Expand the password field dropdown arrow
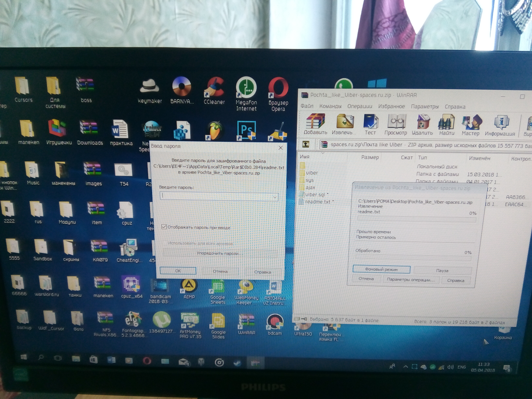Screen dimensions: 532x399 pyautogui.click(x=275, y=197)
